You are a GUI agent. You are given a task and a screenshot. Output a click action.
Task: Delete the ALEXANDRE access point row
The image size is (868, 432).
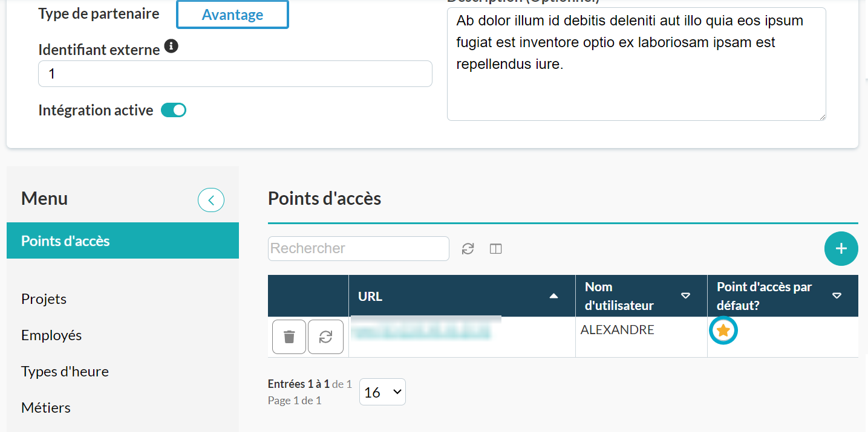(289, 337)
